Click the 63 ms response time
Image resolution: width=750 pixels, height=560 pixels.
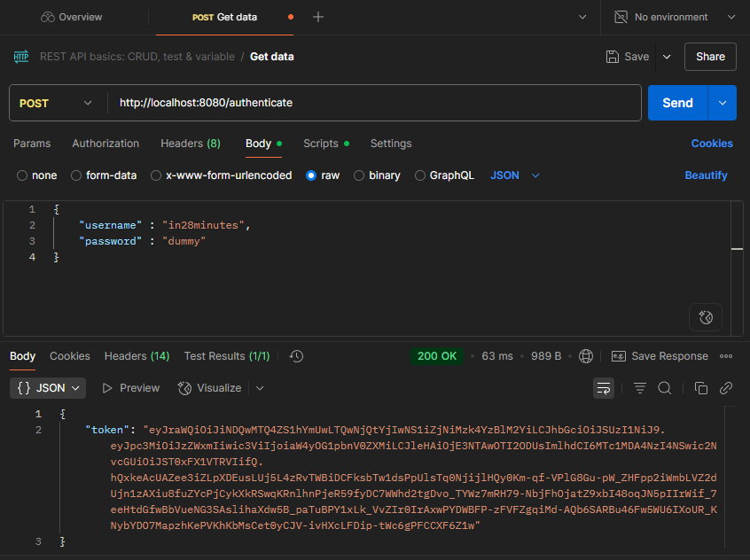tap(497, 356)
